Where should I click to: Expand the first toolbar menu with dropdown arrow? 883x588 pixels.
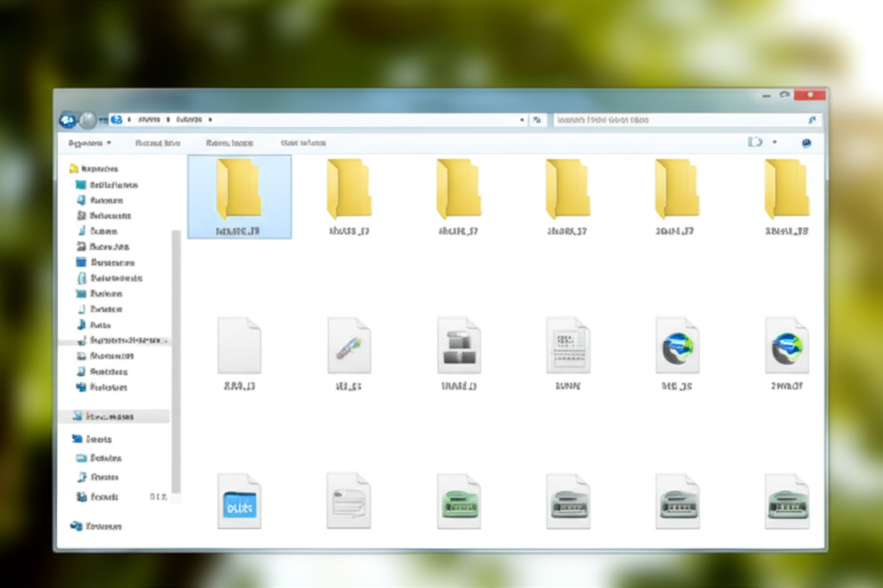click(90, 143)
